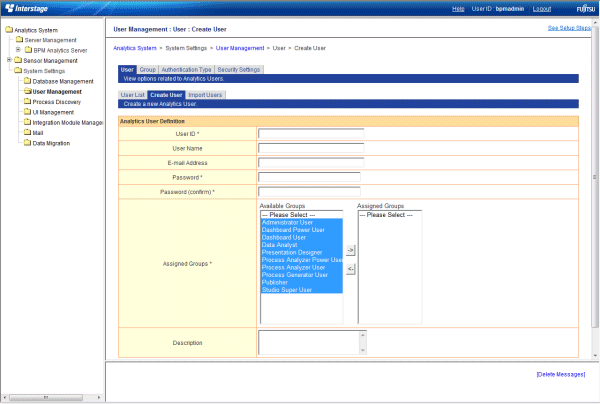Select Dashboard User group
The image size is (600, 404).
[x=302, y=238]
